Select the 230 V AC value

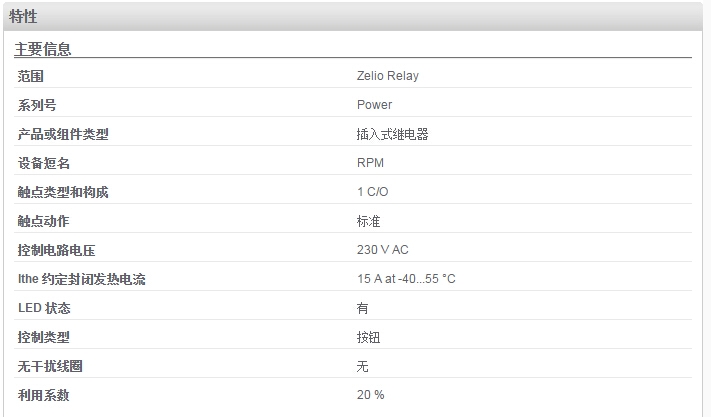pos(382,250)
